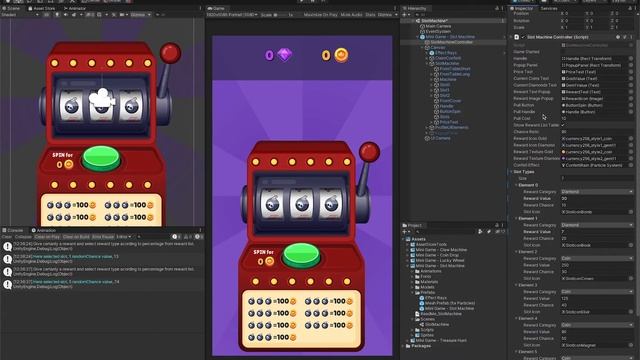Pick object for Handle field
Screen dimensions: 640x360
click(631, 58)
